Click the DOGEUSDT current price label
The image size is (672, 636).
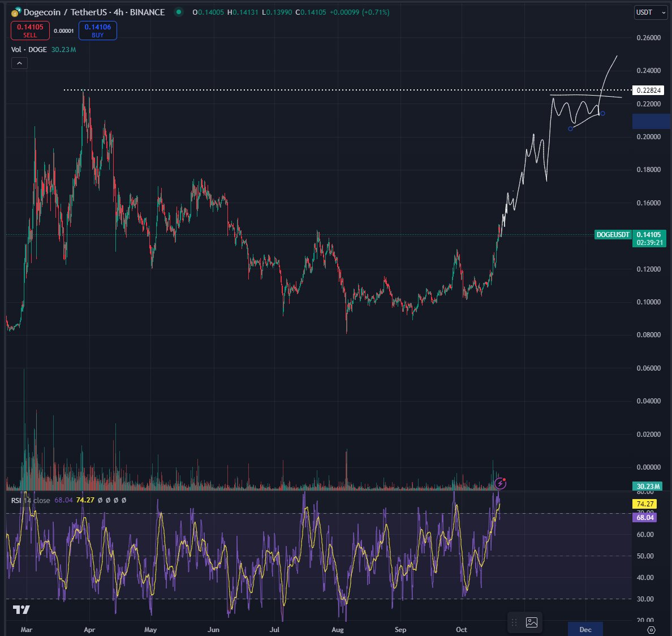coord(613,234)
